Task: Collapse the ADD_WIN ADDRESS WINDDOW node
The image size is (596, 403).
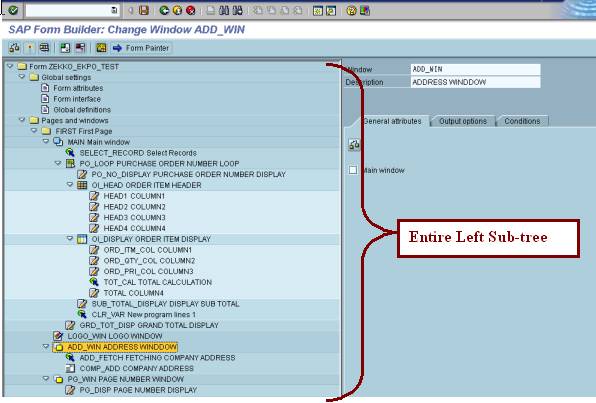Action: pos(46,346)
